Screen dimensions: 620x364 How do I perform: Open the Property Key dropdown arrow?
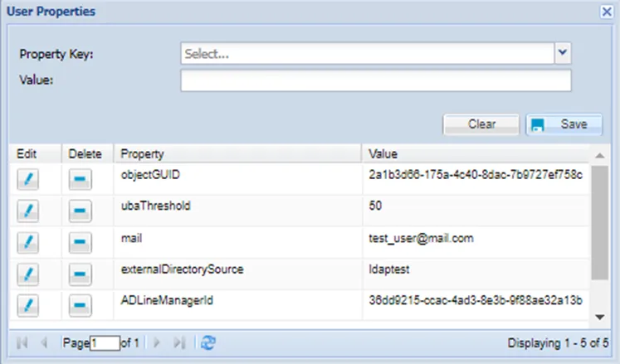(563, 53)
